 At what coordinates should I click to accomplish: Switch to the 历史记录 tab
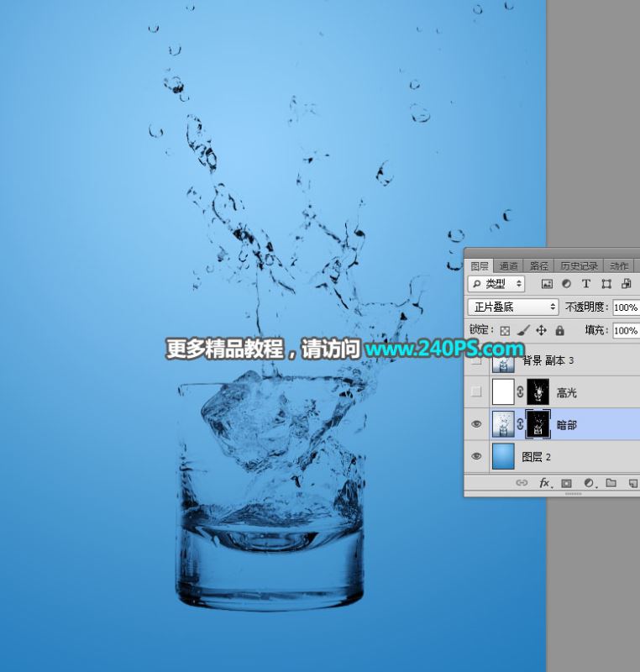(x=579, y=266)
